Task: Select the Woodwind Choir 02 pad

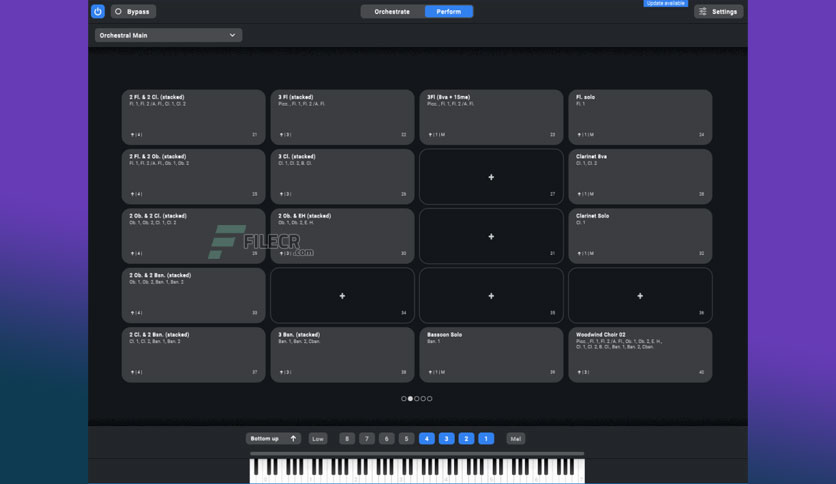Action: [640, 354]
